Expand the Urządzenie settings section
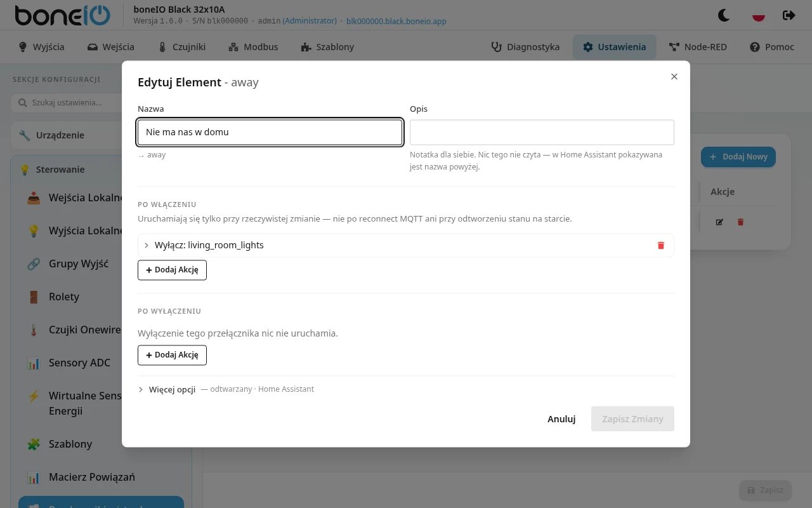The image size is (812, 508). 67,135
